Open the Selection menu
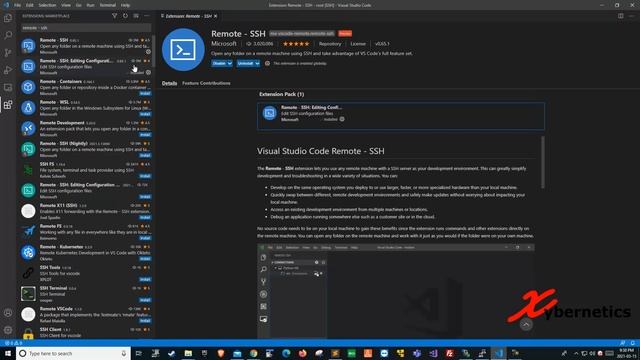Screen dimensions: 640x360 tap(47, 5)
